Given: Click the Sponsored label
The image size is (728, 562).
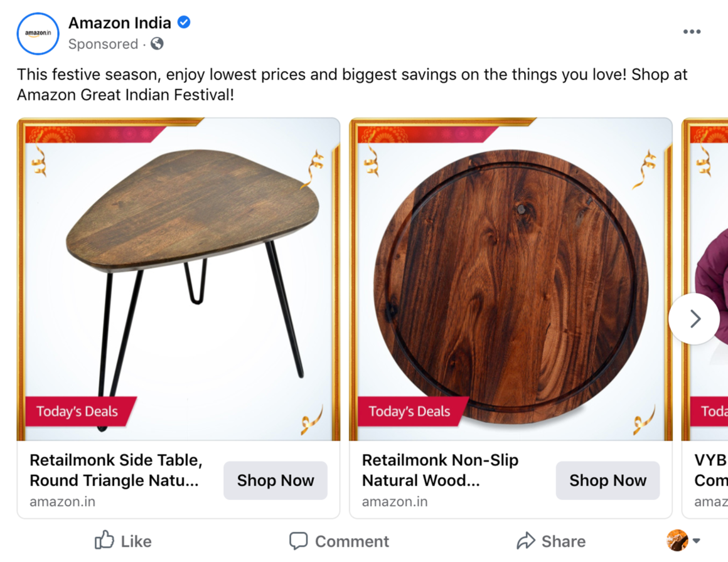Looking at the screenshot, I should [x=103, y=44].
